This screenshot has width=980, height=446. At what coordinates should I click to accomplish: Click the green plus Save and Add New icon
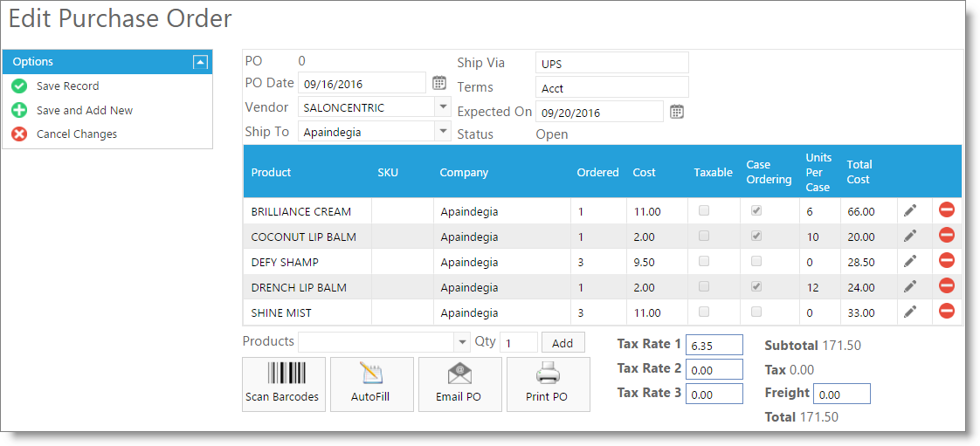pos(19,111)
